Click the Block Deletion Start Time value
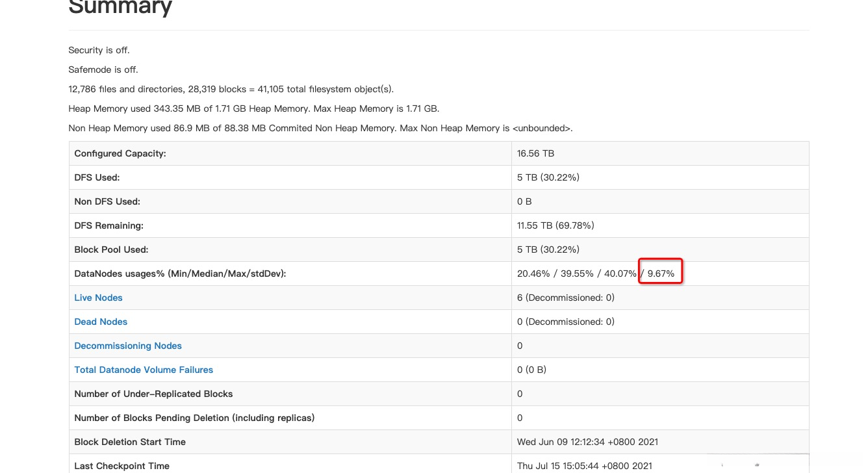Image resolution: width=868 pixels, height=473 pixels. [587, 442]
